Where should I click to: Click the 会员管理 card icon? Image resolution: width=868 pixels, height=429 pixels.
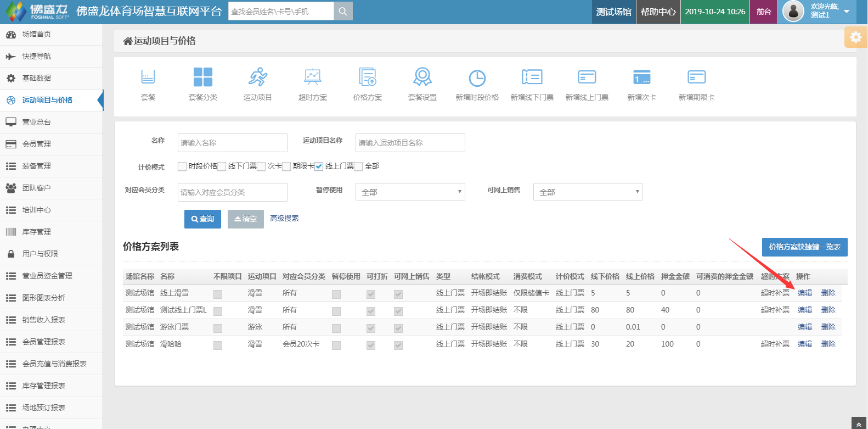click(11, 144)
